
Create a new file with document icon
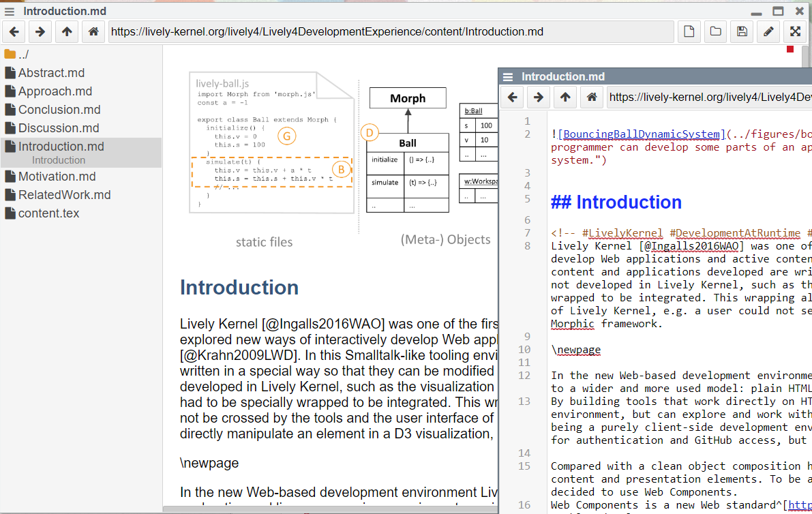[x=689, y=31]
